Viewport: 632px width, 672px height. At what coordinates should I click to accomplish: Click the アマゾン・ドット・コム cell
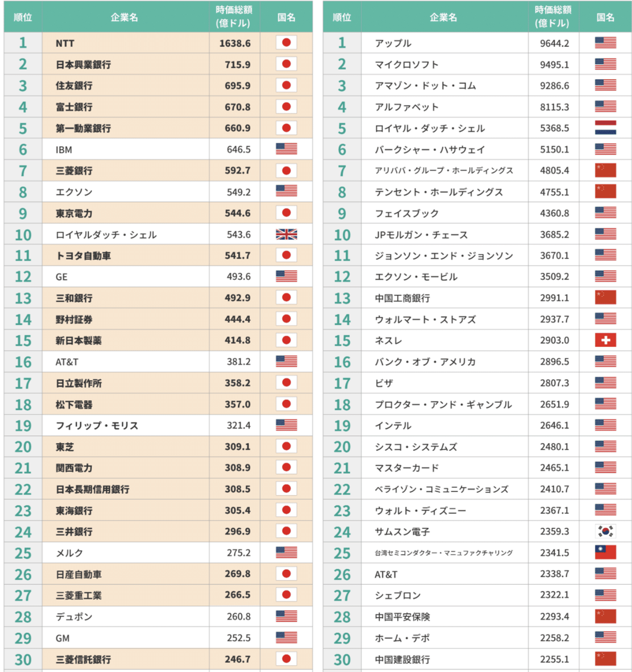click(x=425, y=86)
